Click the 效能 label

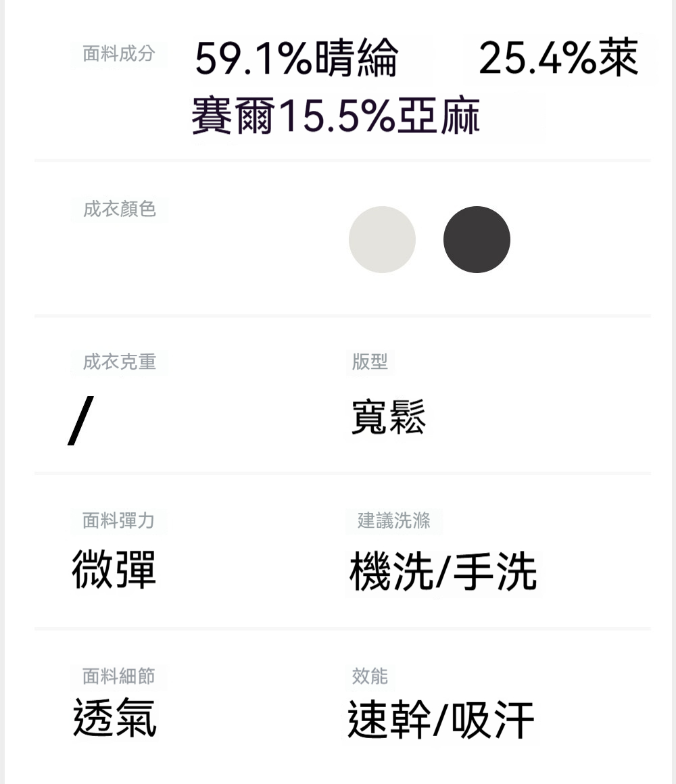pos(370,676)
